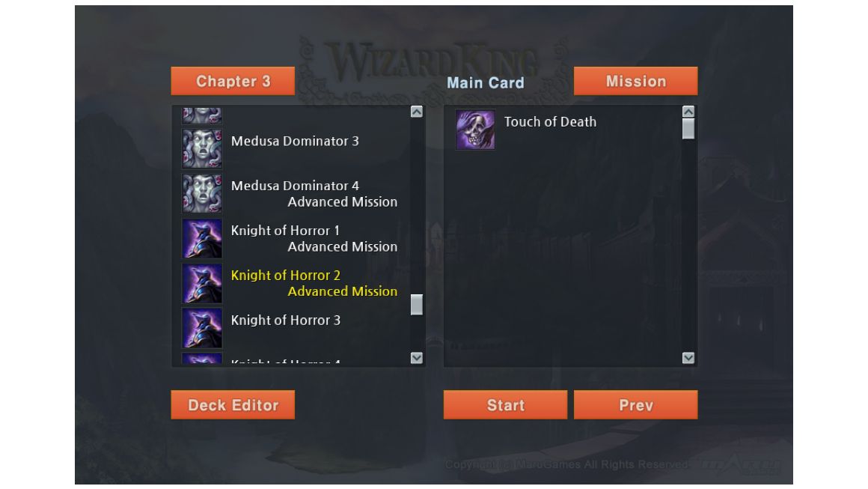Click the Medusa Dominator 4 face icon
Viewport: 868px width, 489px height.
(202, 193)
